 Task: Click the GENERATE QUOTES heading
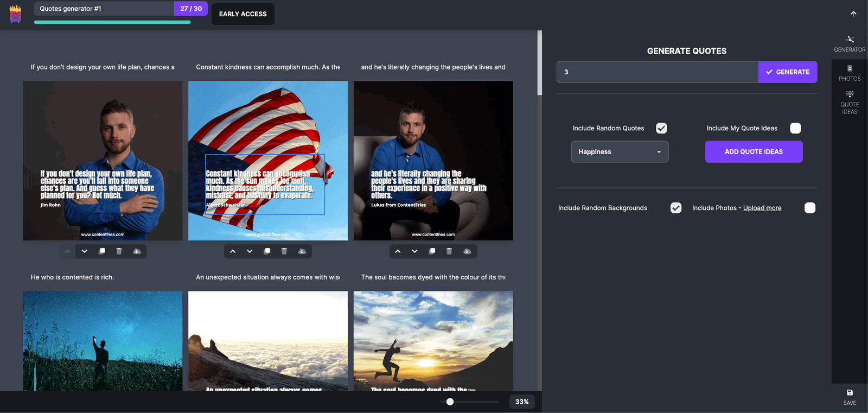687,51
